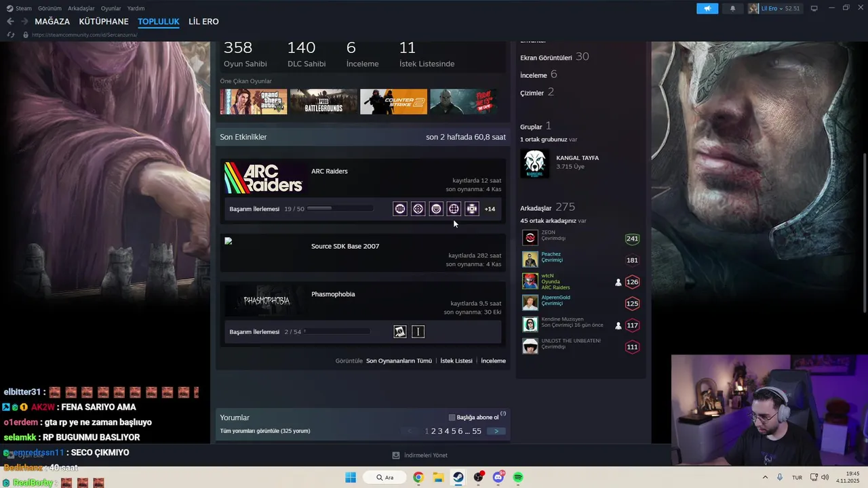
Task: Open the Görünüm menu
Action: (x=50, y=8)
